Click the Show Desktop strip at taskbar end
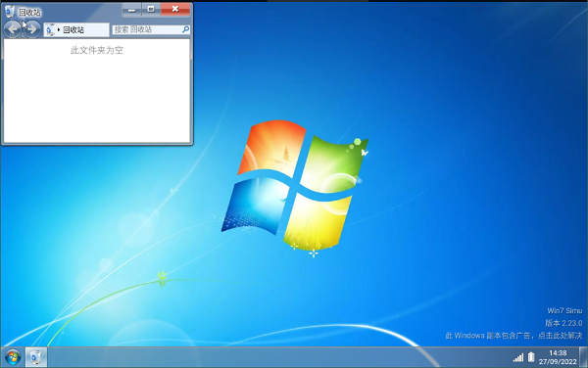 (x=583, y=357)
